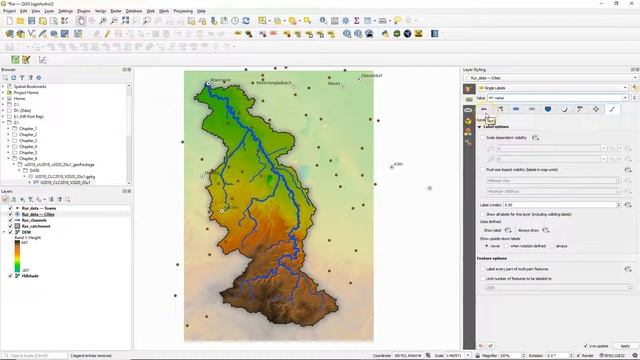Toggle visibility of Rur_channels layer
Screen dimensions: 640x360
point(11,220)
